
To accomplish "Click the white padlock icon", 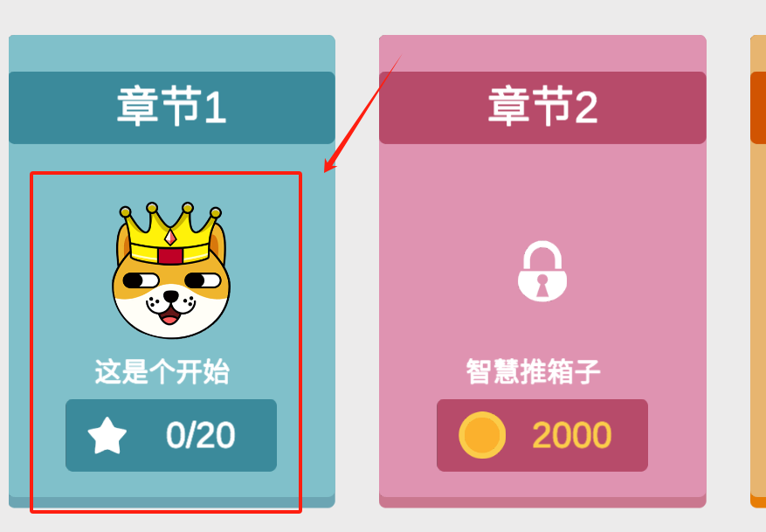I will [x=542, y=271].
